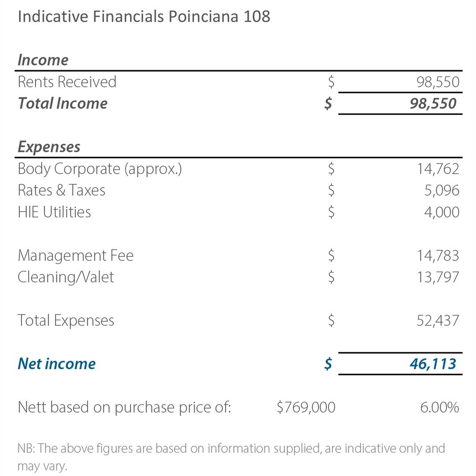The width and height of the screenshot is (476, 476).
Task: Select the Rates & Taxes label
Action: [x=62, y=190]
